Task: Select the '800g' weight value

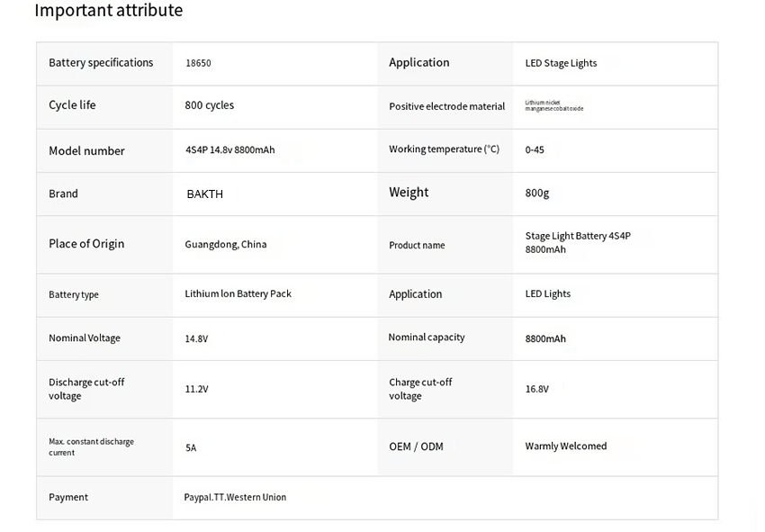Action: click(536, 194)
